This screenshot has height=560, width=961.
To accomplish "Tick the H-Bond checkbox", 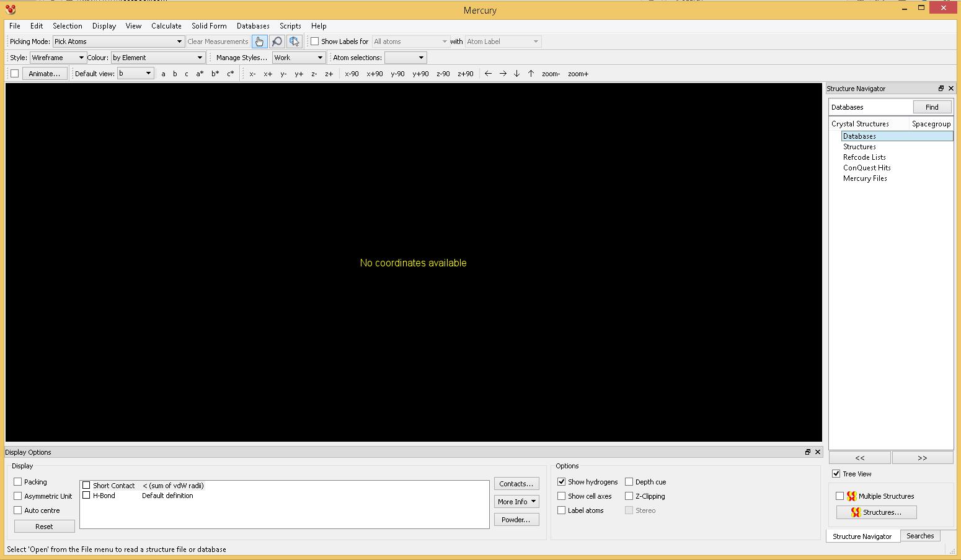I will pyautogui.click(x=86, y=496).
